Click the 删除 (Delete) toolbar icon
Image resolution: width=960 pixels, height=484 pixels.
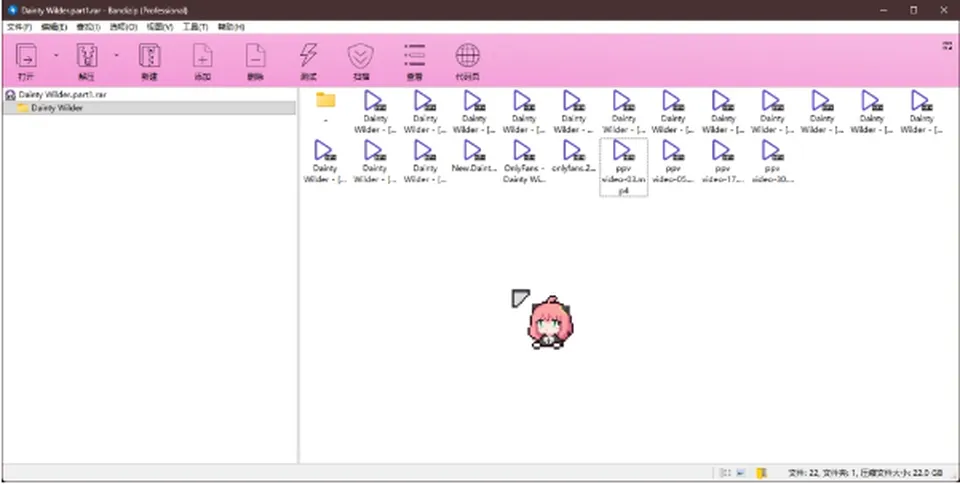coord(255,56)
